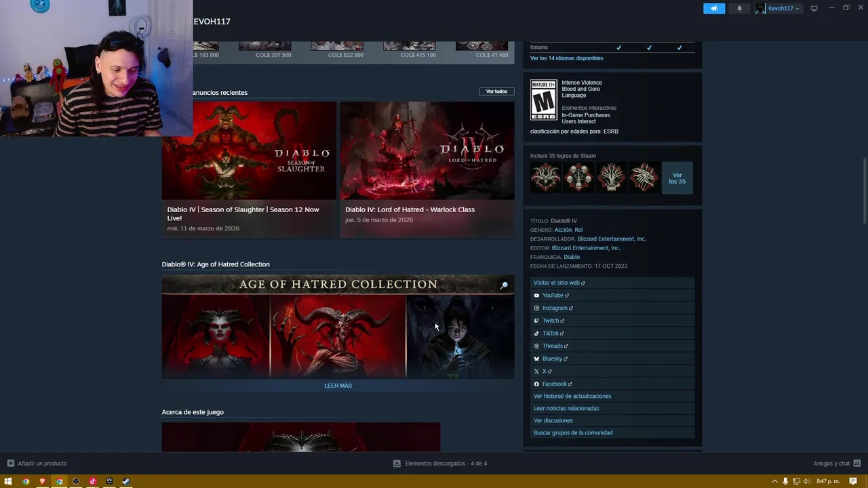The width and height of the screenshot is (868, 488).
Task: Open 'Elementos descargados - 4 de 4'
Action: [x=446, y=464]
